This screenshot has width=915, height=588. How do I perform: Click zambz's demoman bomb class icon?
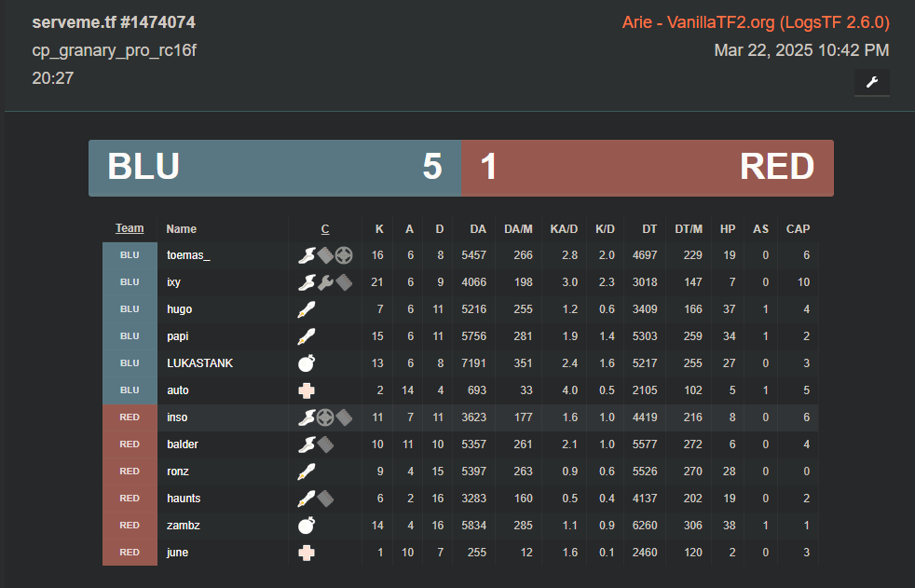307,526
